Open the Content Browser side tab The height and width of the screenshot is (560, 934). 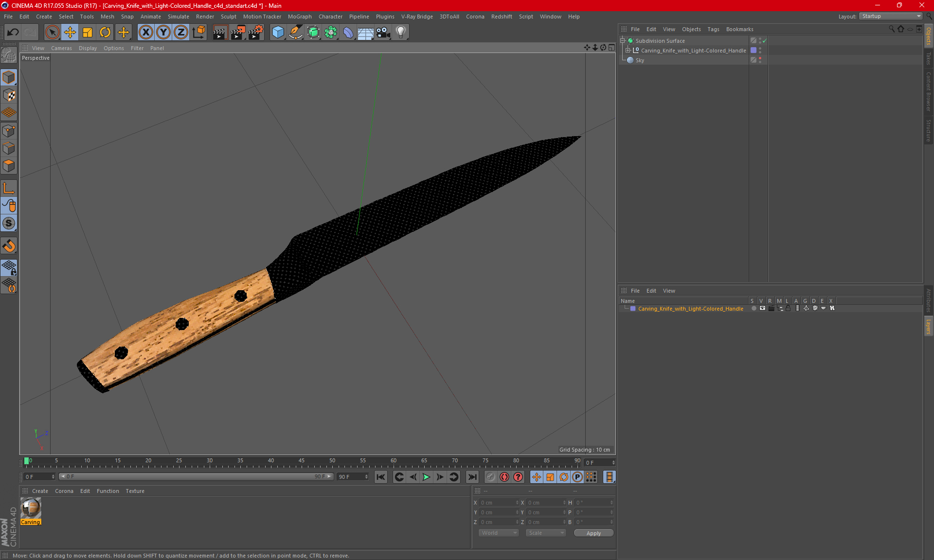(928, 91)
